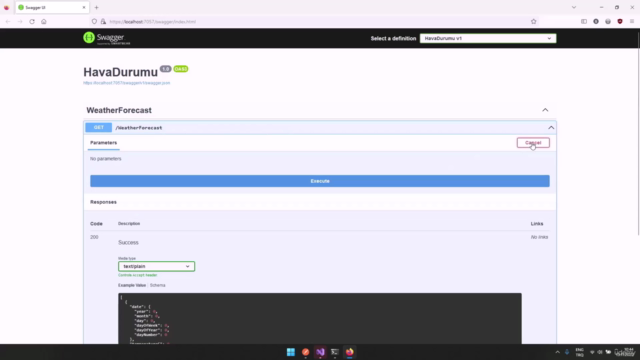Show hidden system tray icons
The image size is (640, 360).
(558, 352)
